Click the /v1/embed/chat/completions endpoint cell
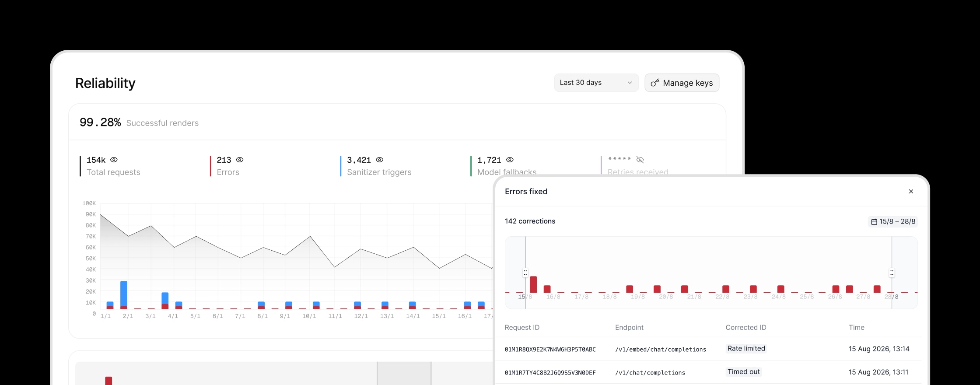The width and height of the screenshot is (980, 385). 661,349
